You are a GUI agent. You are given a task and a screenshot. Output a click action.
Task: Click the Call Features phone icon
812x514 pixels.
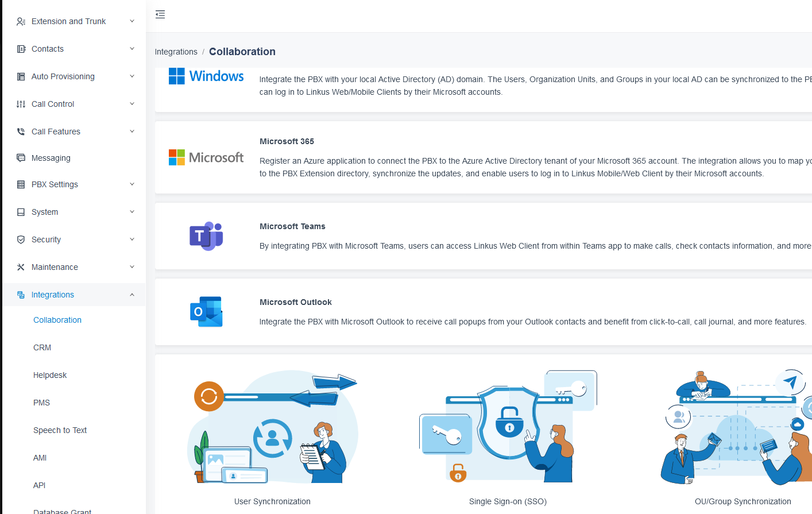point(21,132)
